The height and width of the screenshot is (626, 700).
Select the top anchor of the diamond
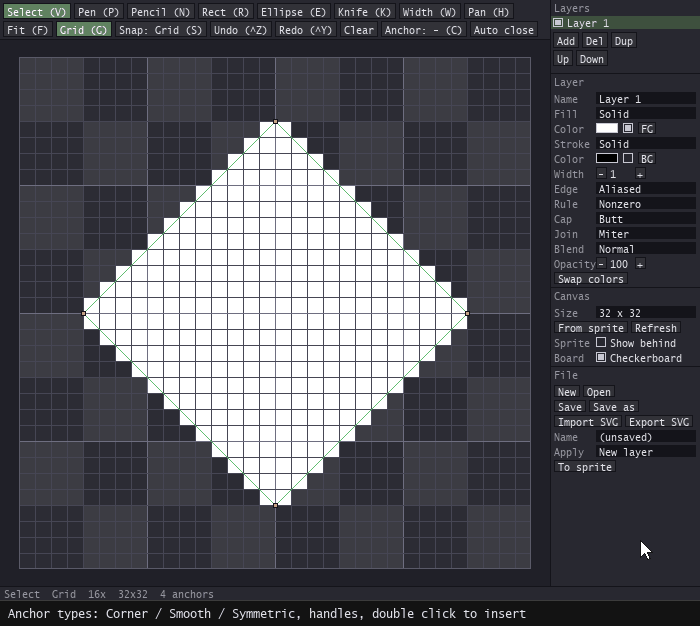[x=275, y=121]
